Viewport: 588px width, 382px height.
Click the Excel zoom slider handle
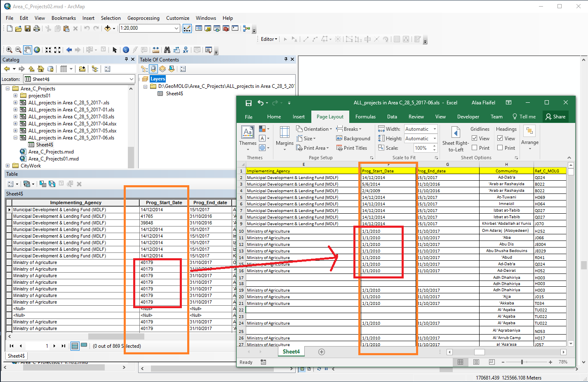click(x=522, y=362)
